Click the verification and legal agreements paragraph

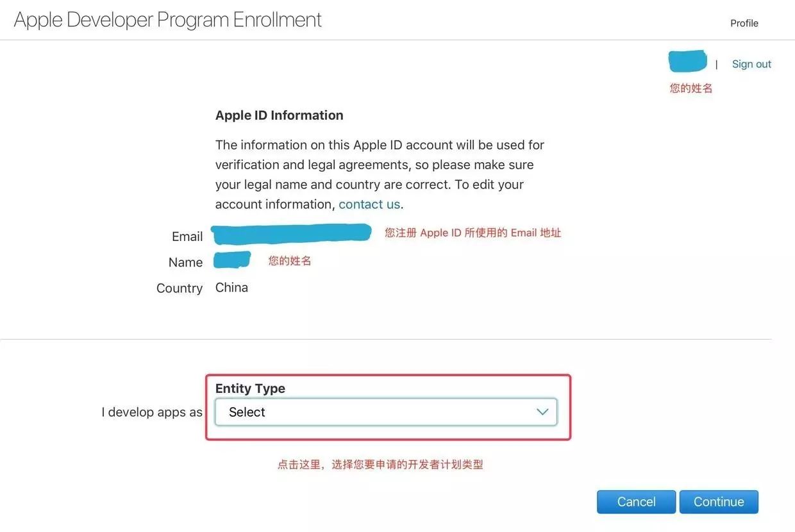(x=380, y=174)
